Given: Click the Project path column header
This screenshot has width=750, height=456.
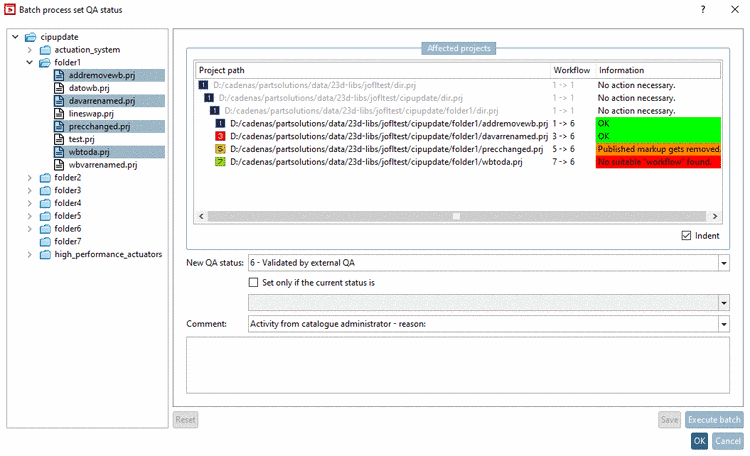Looking at the screenshot, I should tap(373, 70).
